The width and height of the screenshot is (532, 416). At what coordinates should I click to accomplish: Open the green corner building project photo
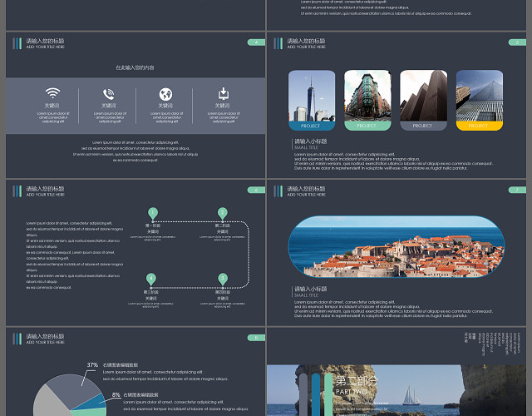(367, 96)
